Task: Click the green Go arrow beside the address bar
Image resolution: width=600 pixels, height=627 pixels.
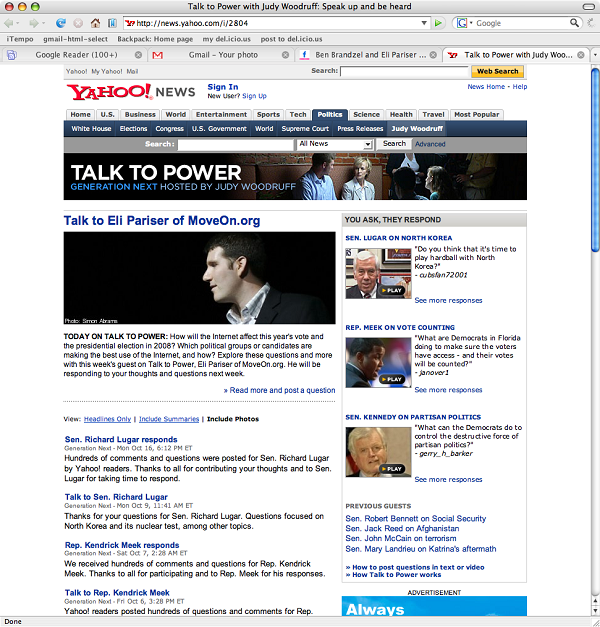Action: (x=438, y=23)
